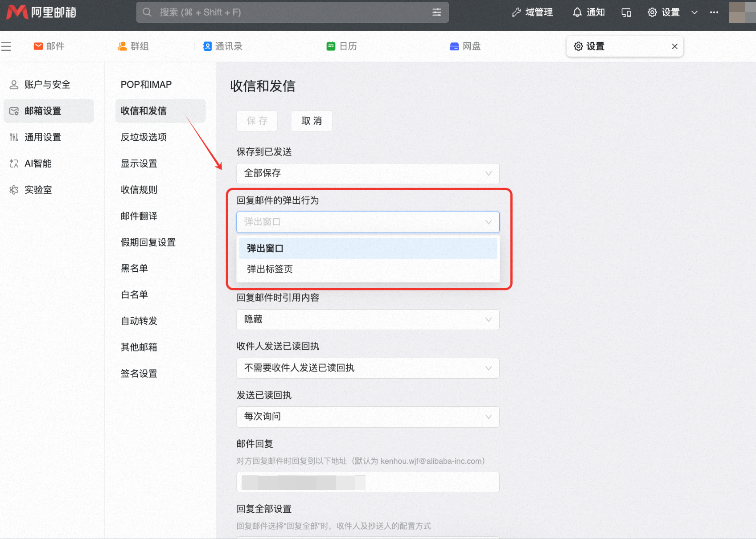The image size is (756, 539).
Task: Click the 群组 tab people icon
Action: point(122,46)
